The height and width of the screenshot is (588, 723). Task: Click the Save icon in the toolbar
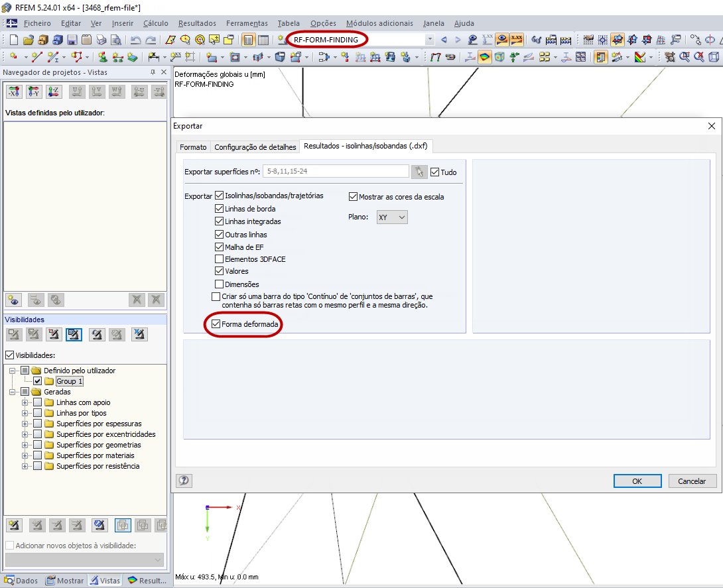pyautogui.click(x=72, y=38)
